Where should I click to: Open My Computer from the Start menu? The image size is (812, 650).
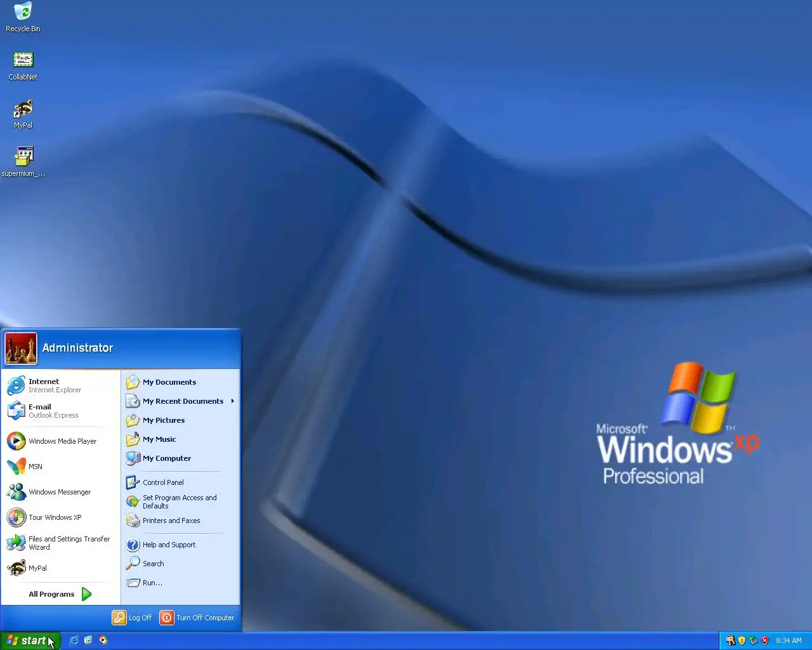point(180,458)
